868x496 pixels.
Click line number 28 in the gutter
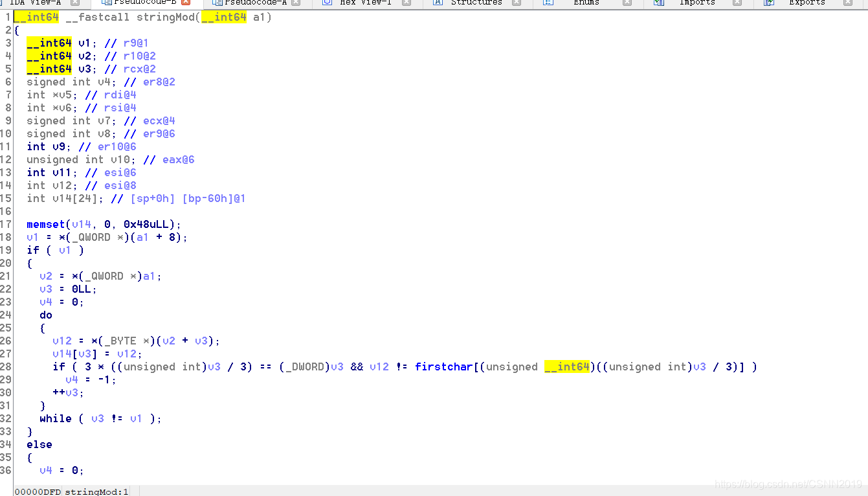point(6,366)
